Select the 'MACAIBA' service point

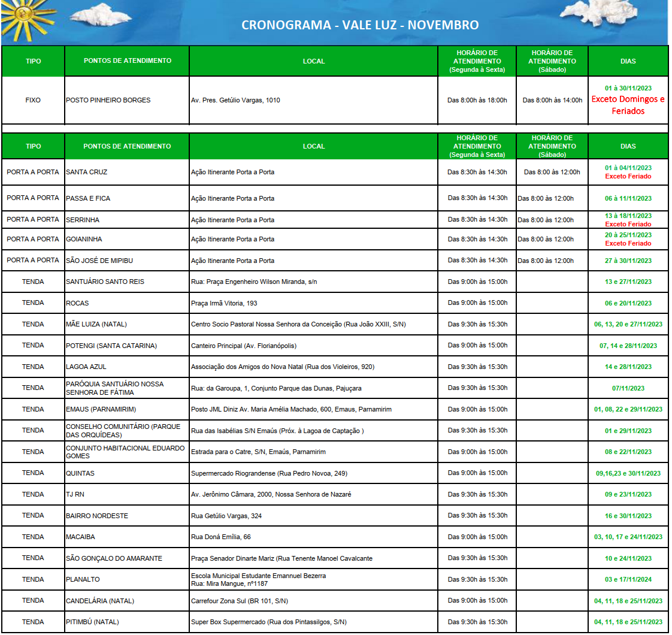click(81, 536)
